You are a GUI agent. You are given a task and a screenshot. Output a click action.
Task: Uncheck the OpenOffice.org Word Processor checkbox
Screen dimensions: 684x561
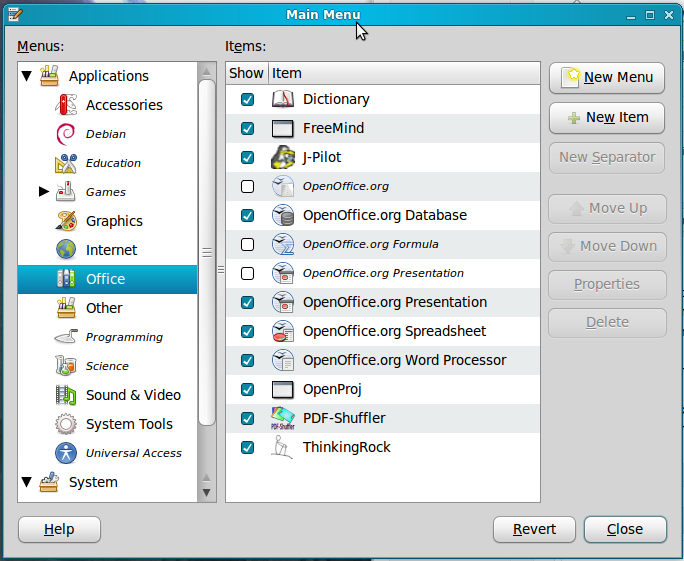pos(247,360)
